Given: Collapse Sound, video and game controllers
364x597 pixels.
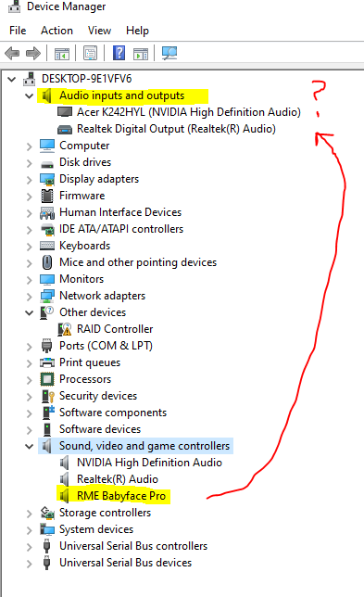Looking at the screenshot, I should tap(29, 446).
